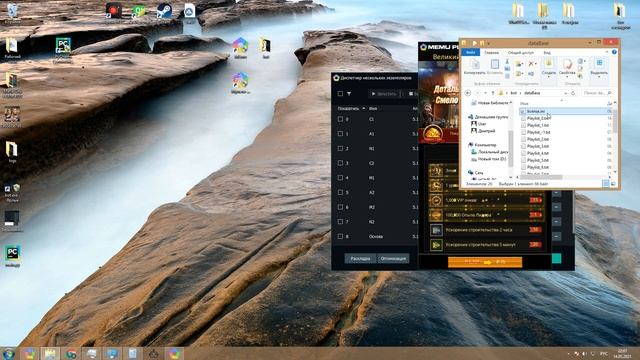Open the Quick Access Toolbar customize dropdown
This screenshot has height=360, width=640.
(x=489, y=43)
